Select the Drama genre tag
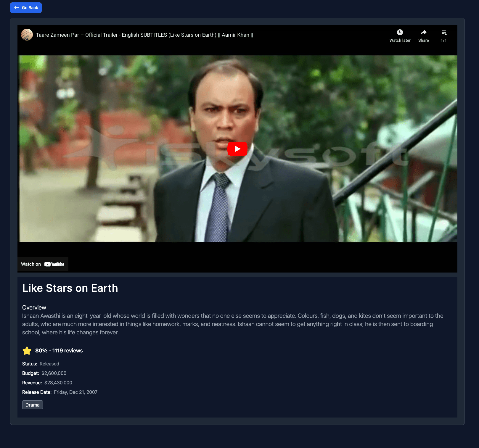479x448 pixels. click(x=33, y=405)
